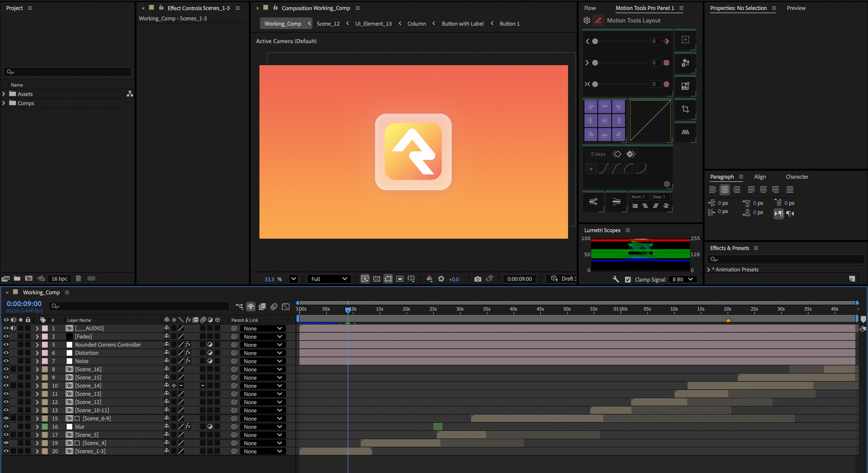Click the crop comp icon in Motion Tools
Image resolution: width=868 pixels, height=473 pixels.
(685, 109)
